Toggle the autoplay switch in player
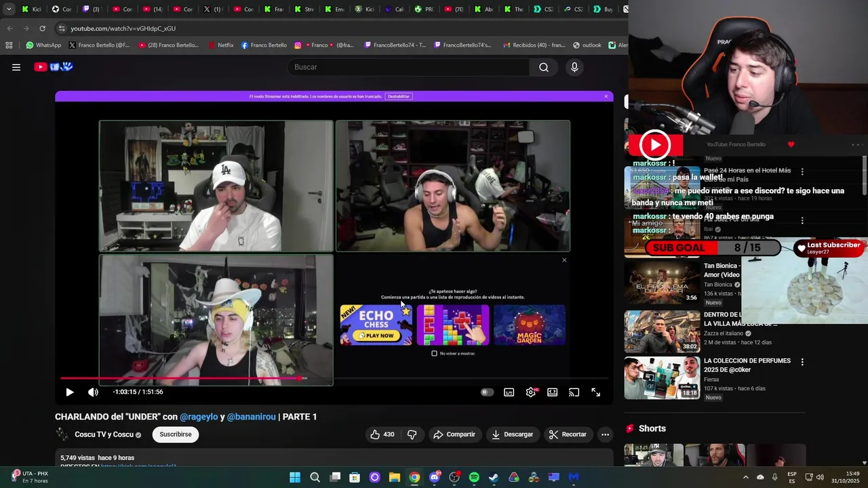The width and height of the screenshot is (868, 488). [487, 392]
